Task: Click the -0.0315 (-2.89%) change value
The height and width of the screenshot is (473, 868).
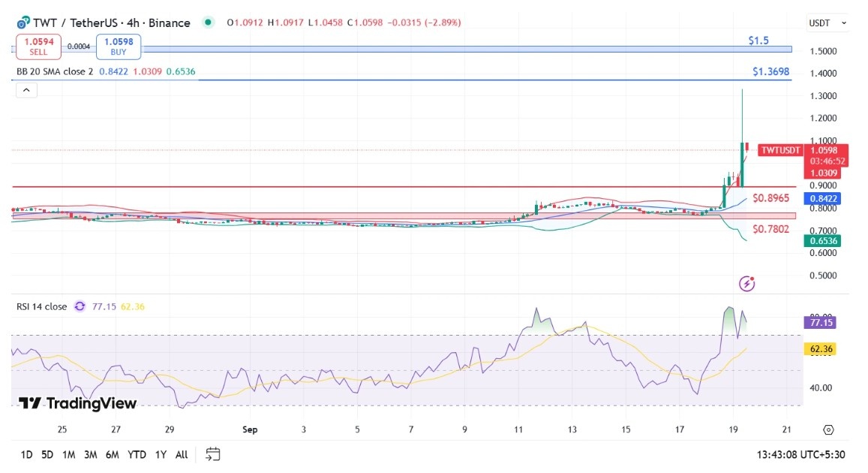Action: pos(425,23)
